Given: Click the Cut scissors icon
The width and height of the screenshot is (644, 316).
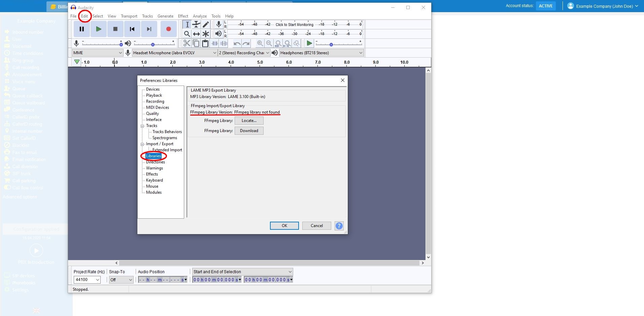Looking at the screenshot, I should tap(187, 43).
